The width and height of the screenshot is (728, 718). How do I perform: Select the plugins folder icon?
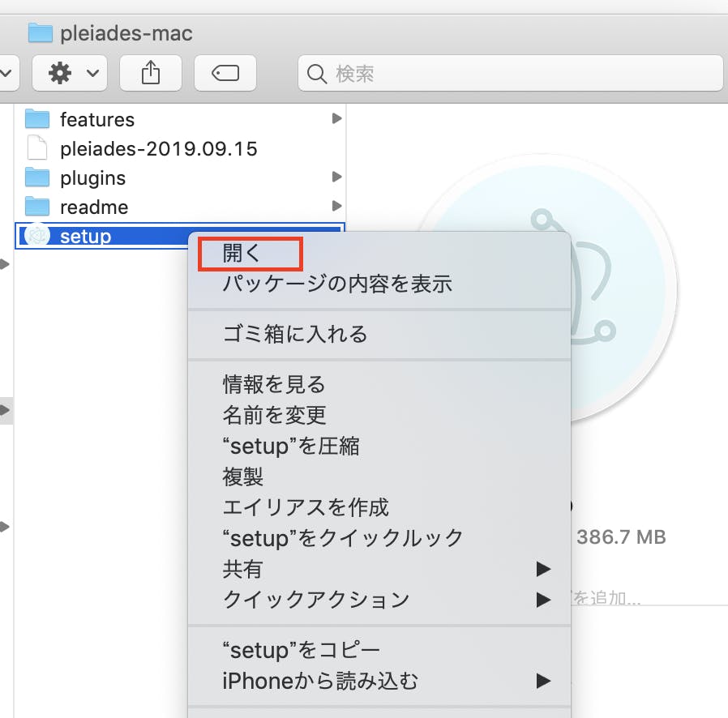pyautogui.click(x=37, y=177)
